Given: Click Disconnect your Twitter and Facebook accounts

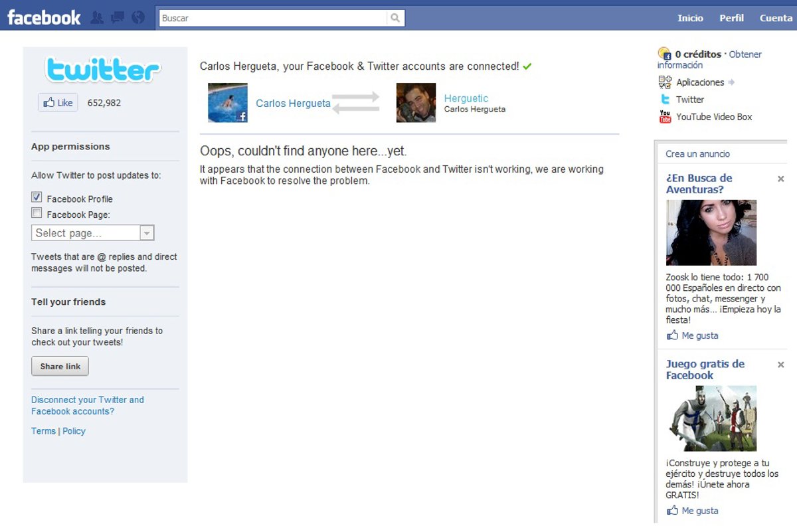Looking at the screenshot, I should tap(88, 405).
